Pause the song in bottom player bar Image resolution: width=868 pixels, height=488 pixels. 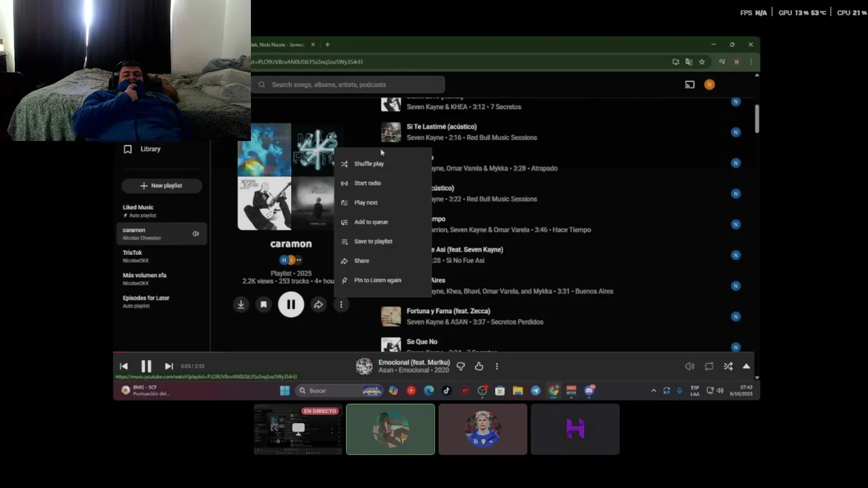[x=146, y=366]
